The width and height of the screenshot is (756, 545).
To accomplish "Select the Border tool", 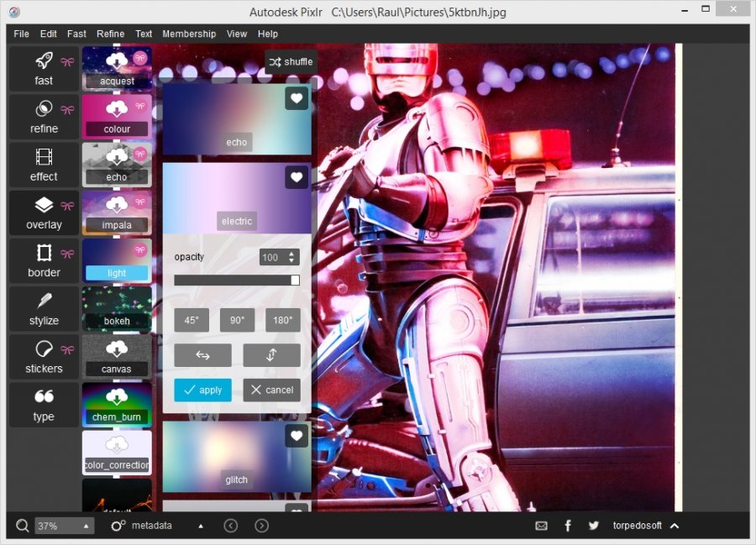I will point(43,260).
